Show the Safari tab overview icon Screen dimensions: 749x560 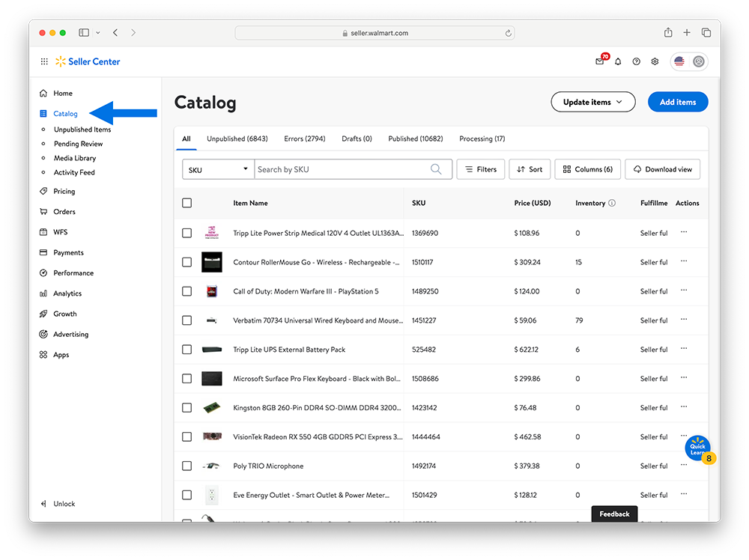706,32
